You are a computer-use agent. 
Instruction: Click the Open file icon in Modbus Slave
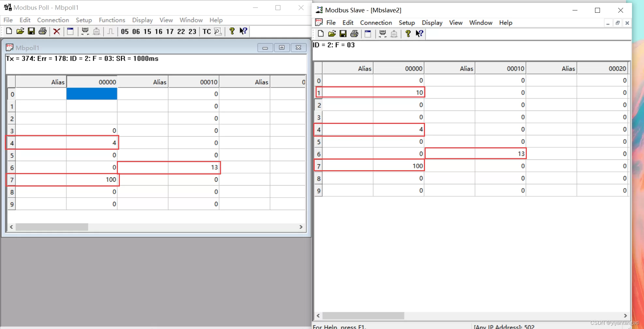(x=332, y=34)
